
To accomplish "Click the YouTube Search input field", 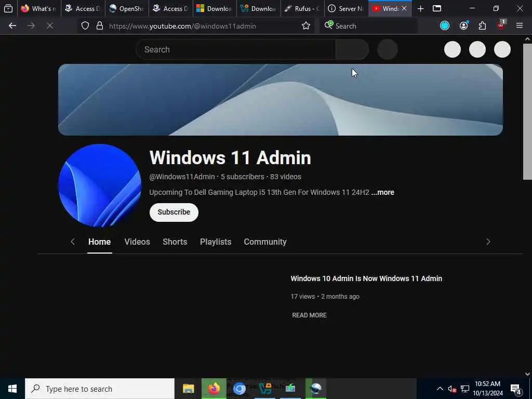I will point(236,49).
